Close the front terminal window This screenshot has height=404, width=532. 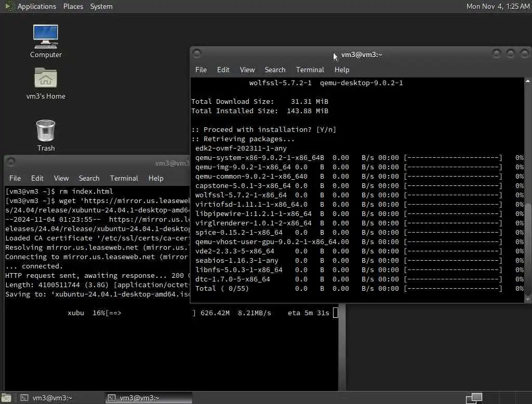pos(525,53)
